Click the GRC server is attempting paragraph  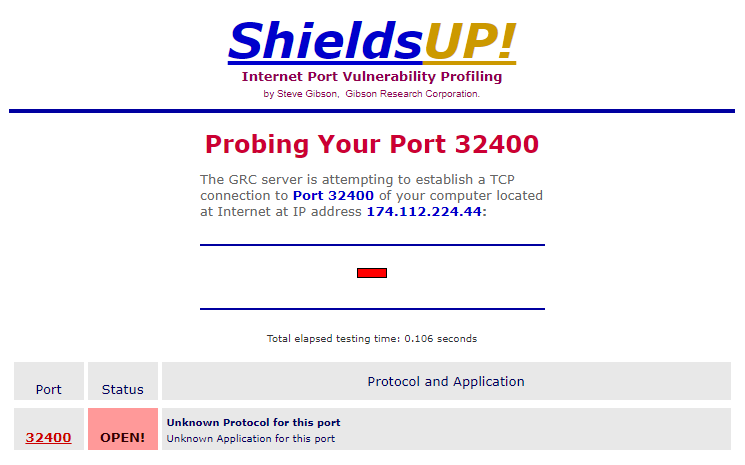coord(372,195)
